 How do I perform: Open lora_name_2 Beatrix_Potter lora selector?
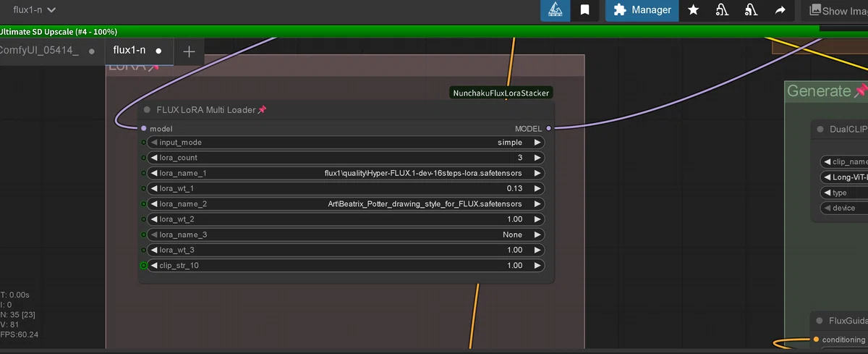(x=346, y=204)
